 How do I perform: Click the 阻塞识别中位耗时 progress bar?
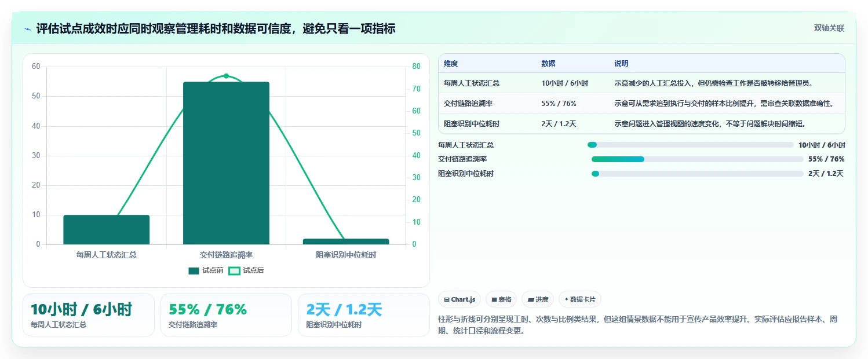click(x=697, y=174)
